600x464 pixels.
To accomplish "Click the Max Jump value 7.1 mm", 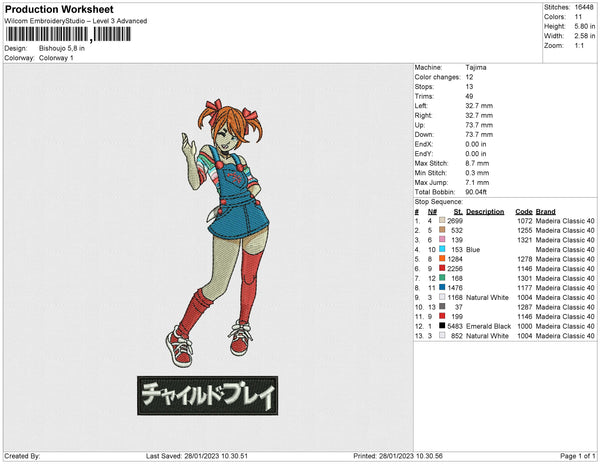I will 477,182.
